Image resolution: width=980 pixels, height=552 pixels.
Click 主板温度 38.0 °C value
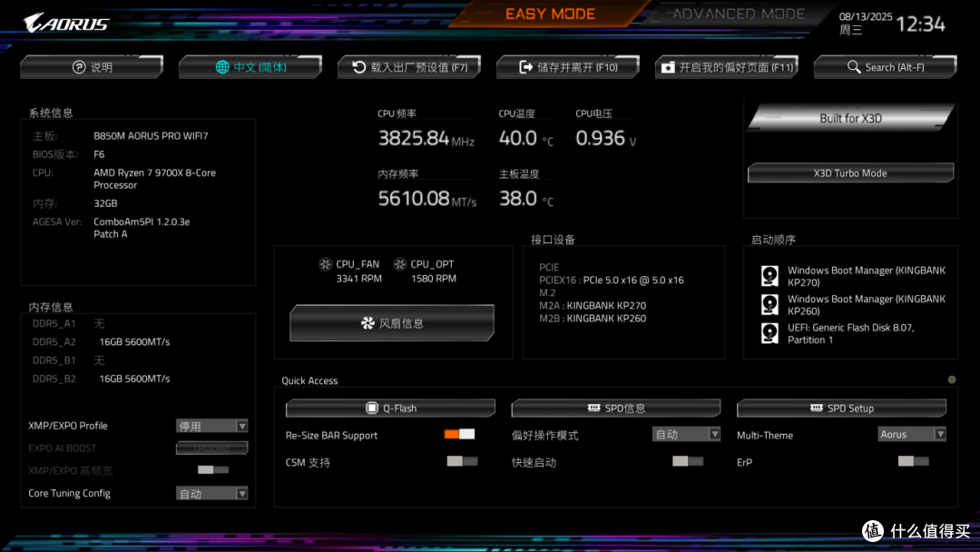click(x=526, y=199)
